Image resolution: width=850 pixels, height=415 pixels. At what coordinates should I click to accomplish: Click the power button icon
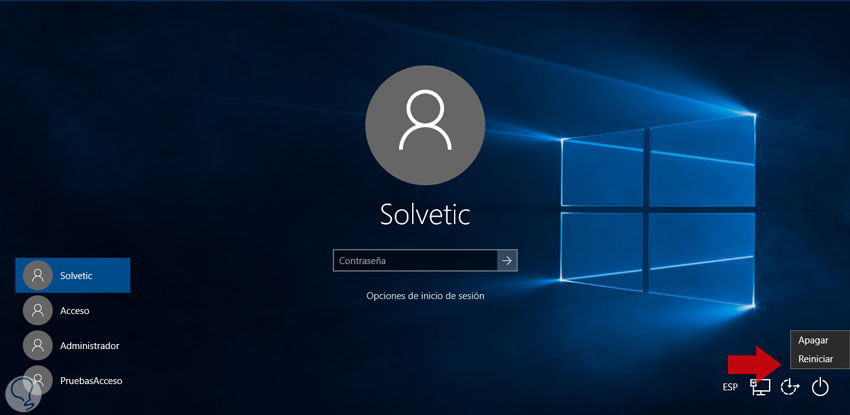point(820,387)
